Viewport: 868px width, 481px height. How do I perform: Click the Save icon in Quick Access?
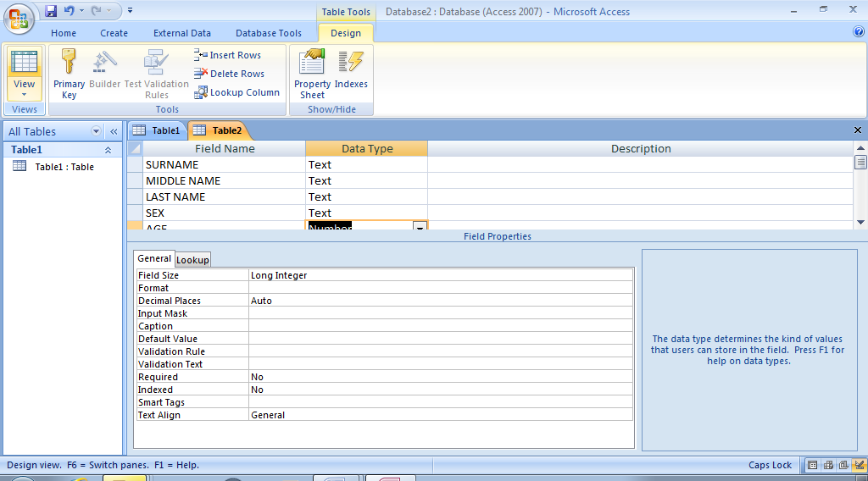[51, 11]
